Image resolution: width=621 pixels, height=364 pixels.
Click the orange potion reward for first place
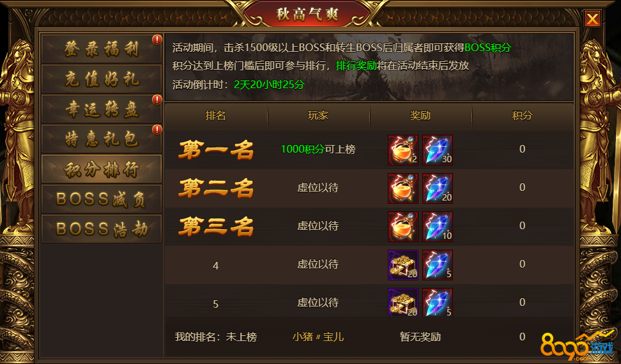pyautogui.click(x=402, y=150)
